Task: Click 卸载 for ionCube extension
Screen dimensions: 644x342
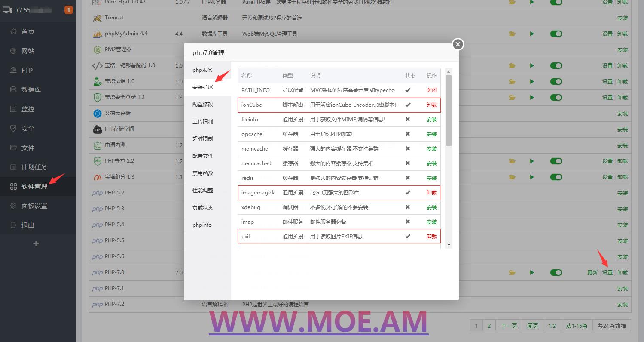Action: pyautogui.click(x=431, y=105)
